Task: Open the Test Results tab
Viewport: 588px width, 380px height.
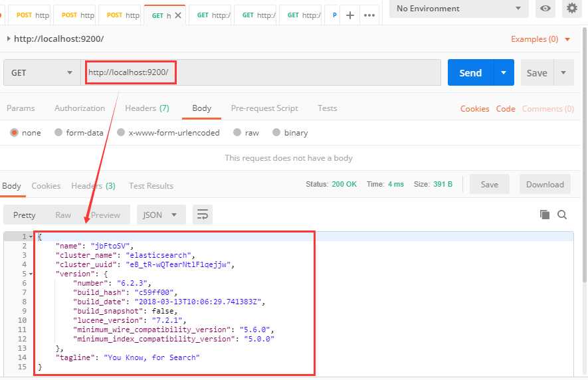Action: pyautogui.click(x=151, y=186)
